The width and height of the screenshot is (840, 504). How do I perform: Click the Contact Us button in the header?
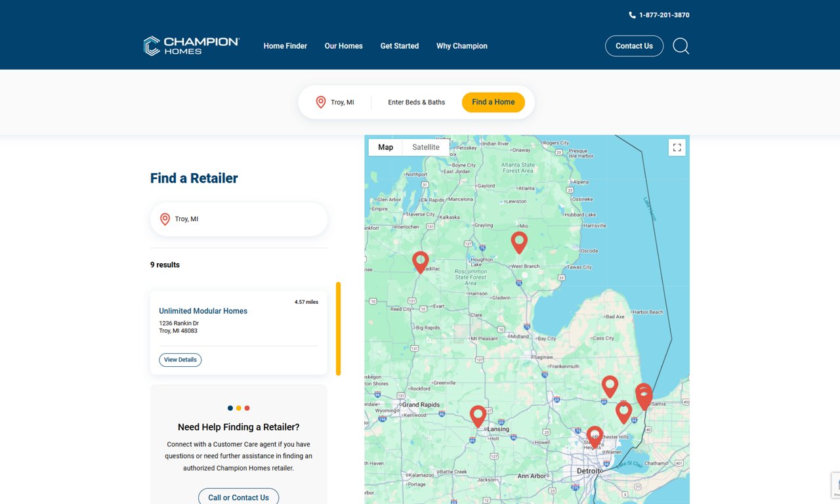pos(634,46)
